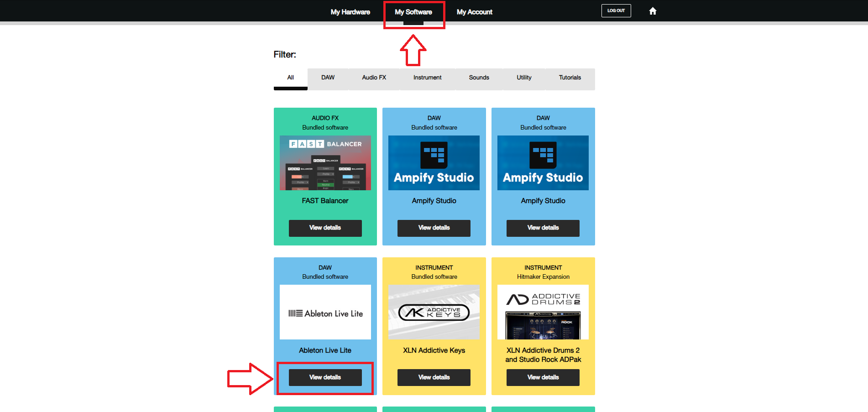The height and width of the screenshot is (412, 868).
Task: Select the Sounds filter tab
Action: click(x=479, y=78)
